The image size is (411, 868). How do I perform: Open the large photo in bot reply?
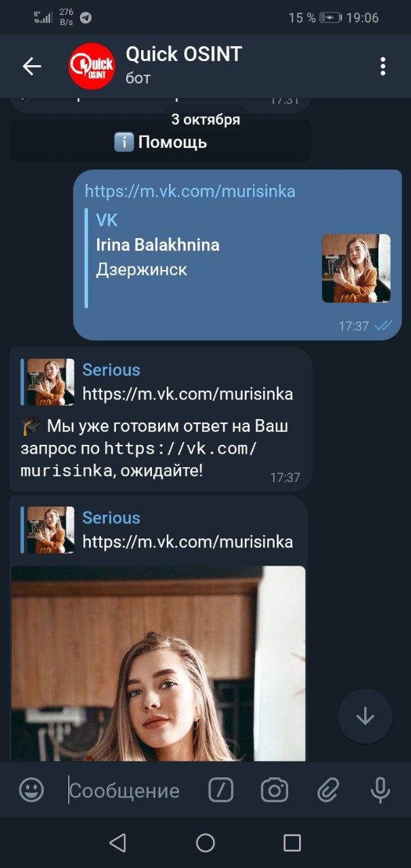(158, 663)
